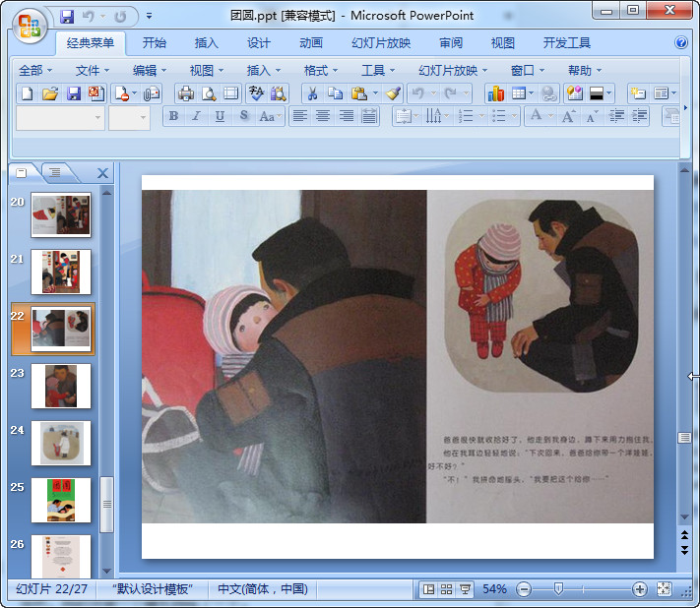Viewport: 700px width, 608px height.
Task: Go to next slide double-arrow button
Action: click(684, 550)
